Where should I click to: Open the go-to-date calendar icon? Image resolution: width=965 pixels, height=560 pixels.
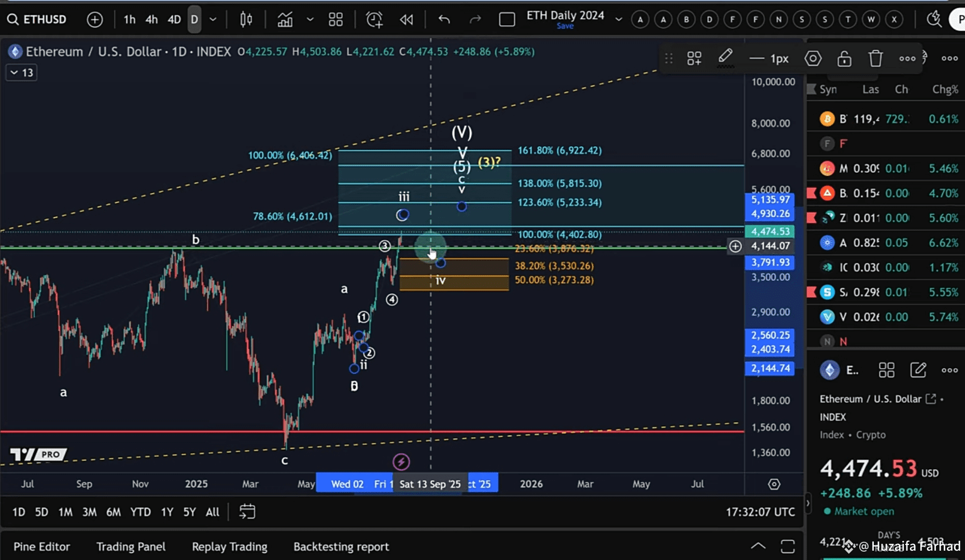click(x=247, y=512)
